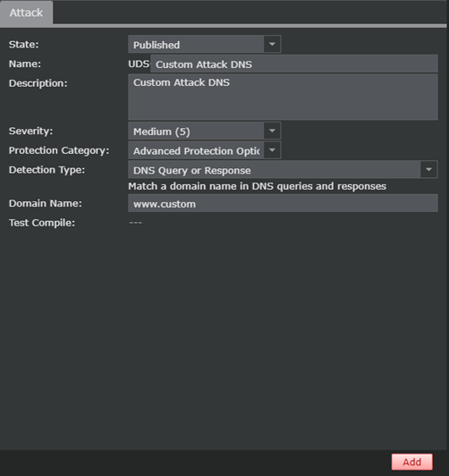Open the Detection Type dropdown

283,170
